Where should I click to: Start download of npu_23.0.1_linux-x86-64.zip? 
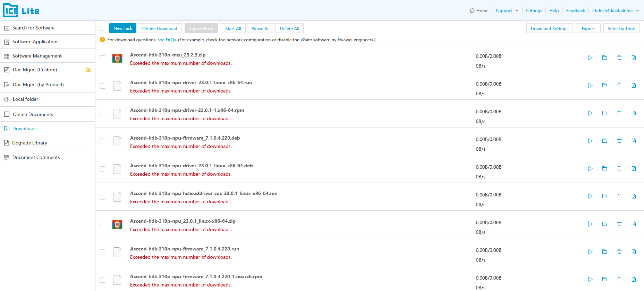[x=590, y=224]
